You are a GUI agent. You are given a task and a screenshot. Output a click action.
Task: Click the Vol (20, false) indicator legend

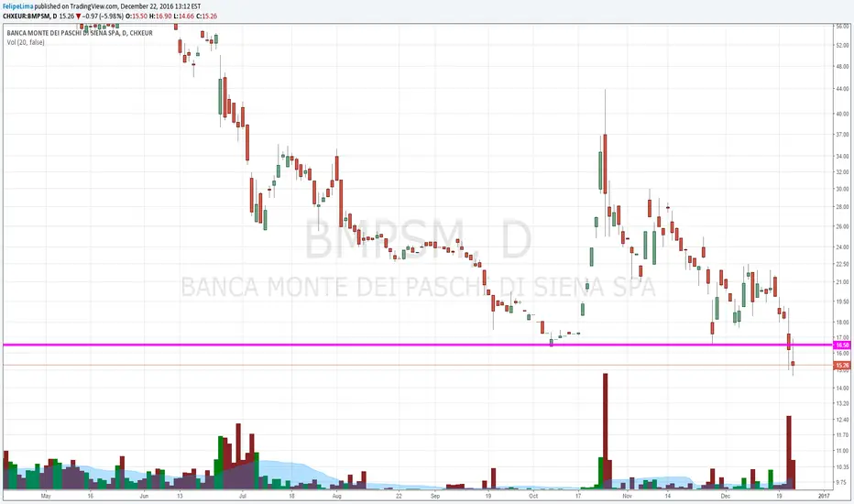(x=26, y=42)
